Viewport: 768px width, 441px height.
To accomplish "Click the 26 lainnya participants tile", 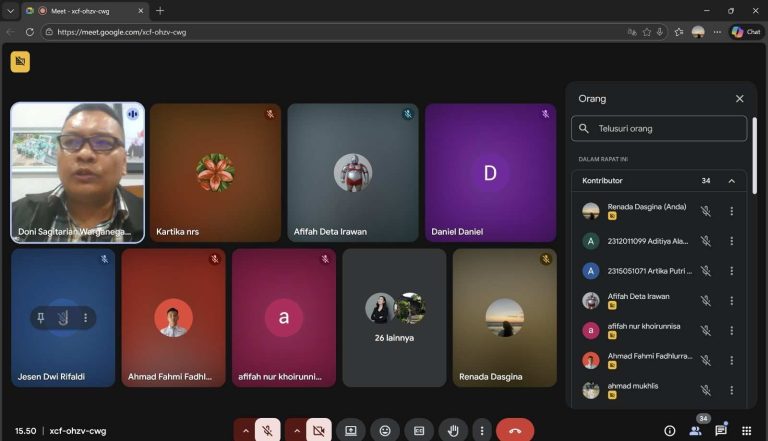I will 394,317.
